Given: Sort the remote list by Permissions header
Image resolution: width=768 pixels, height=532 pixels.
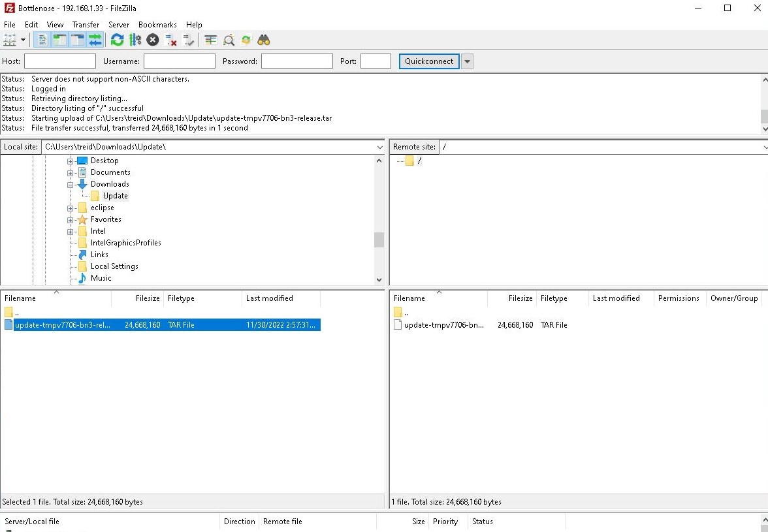Looking at the screenshot, I should click(x=680, y=298).
